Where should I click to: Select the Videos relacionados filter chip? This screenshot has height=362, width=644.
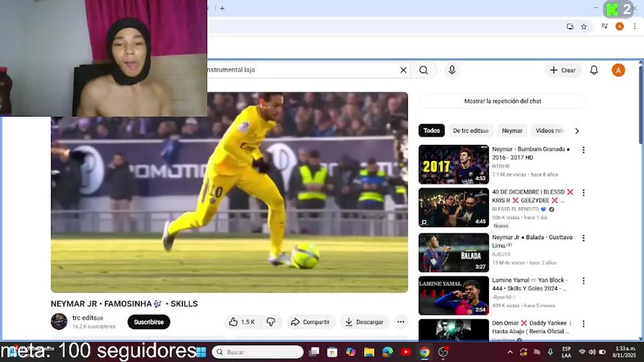coord(549,131)
